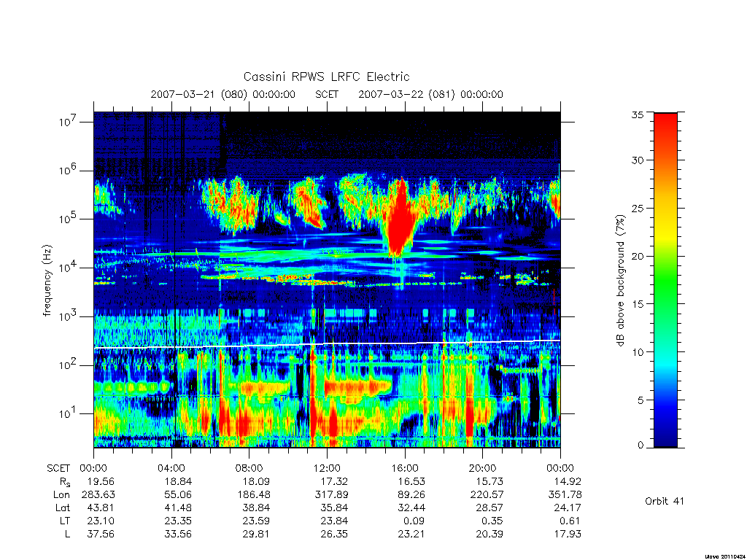Select the start timestamp "2007-03-21 (080) 00:00:00"
Viewport: 747px width, 560px height.
point(223,94)
